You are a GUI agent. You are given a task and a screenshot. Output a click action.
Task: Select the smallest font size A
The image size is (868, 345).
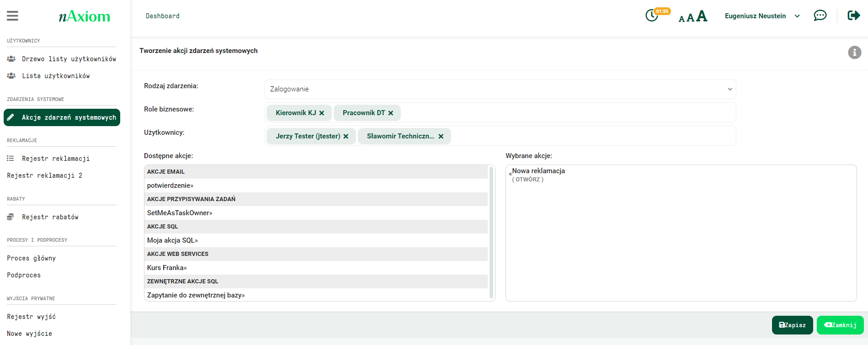[x=682, y=19]
